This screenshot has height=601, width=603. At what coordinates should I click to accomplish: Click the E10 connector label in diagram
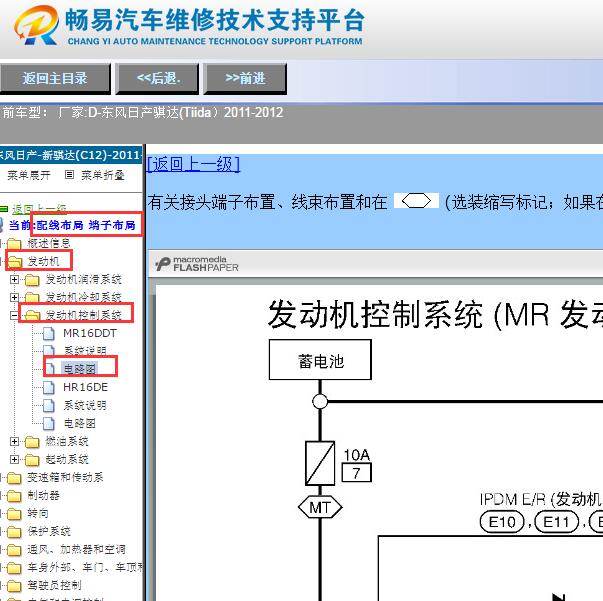pos(502,522)
